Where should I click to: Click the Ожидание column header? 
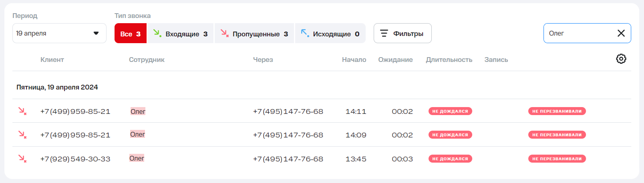click(395, 60)
